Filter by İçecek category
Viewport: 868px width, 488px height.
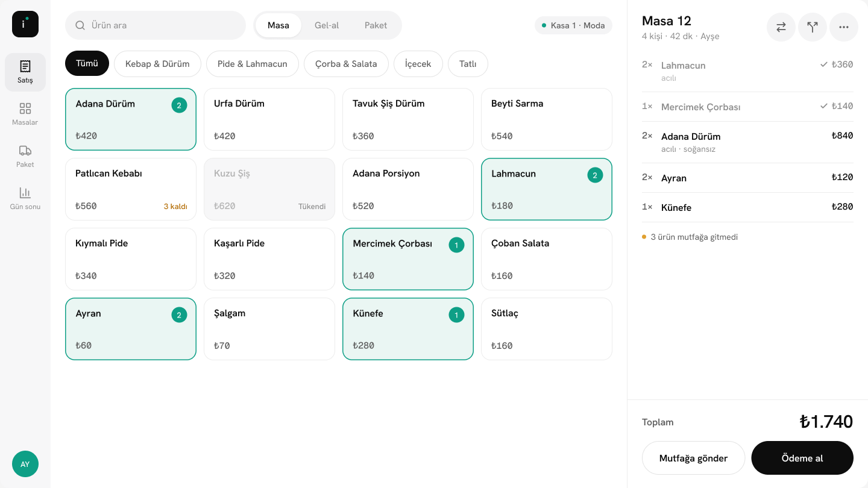pos(418,63)
